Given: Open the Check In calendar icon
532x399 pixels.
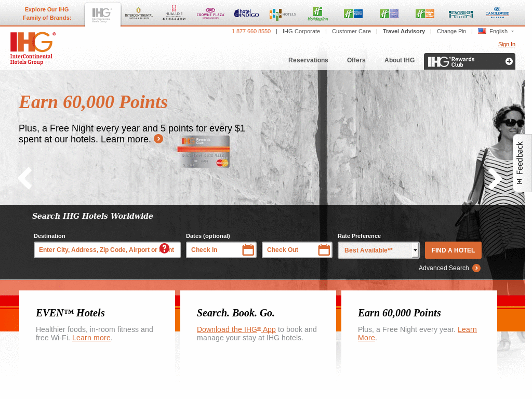Looking at the screenshot, I should point(248,250).
